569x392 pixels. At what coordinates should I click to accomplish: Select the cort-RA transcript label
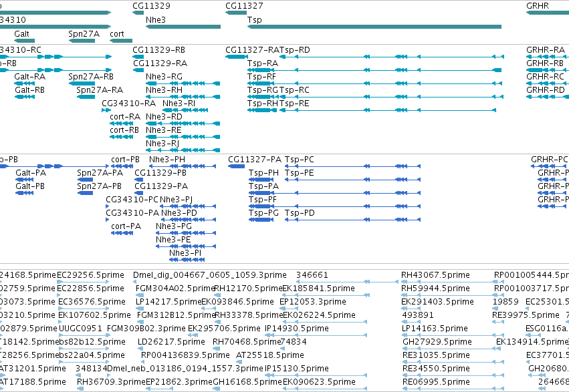125,117
